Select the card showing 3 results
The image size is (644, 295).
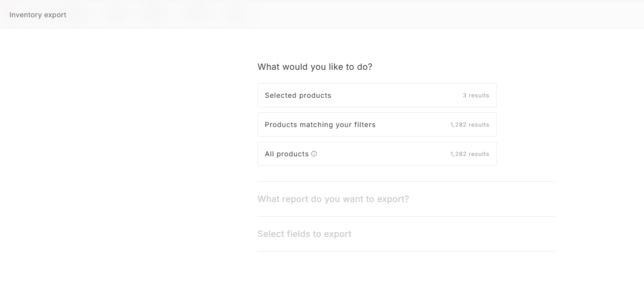[x=377, y=95]
